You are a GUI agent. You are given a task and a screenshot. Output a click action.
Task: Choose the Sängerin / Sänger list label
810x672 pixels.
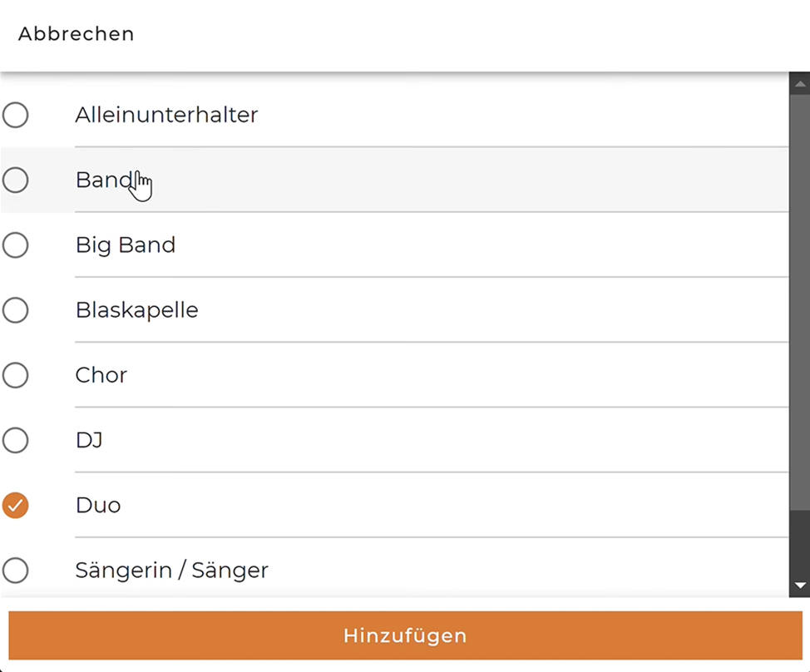pos(172,571)
